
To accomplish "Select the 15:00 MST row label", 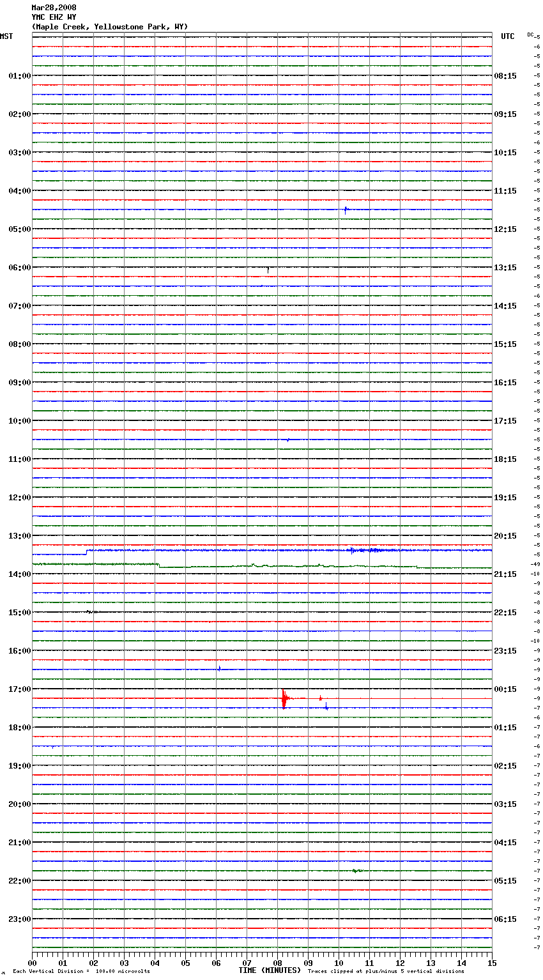I will click(x=20, y=613).
